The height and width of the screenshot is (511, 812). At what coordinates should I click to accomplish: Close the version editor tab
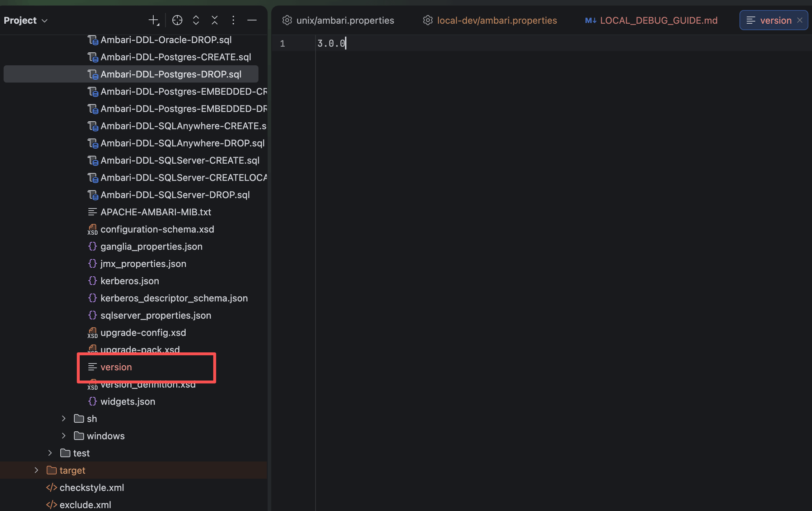[x=799, y=20]
